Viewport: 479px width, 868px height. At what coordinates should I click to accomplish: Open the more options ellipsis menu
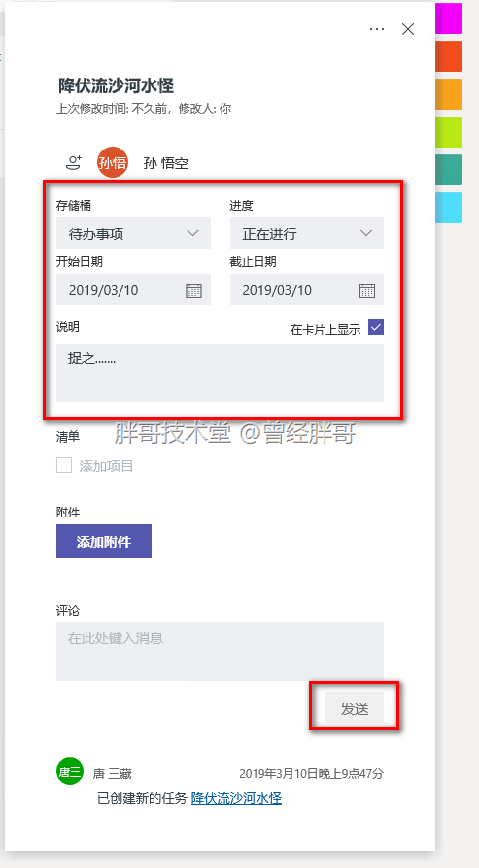[x=377, y=29]
